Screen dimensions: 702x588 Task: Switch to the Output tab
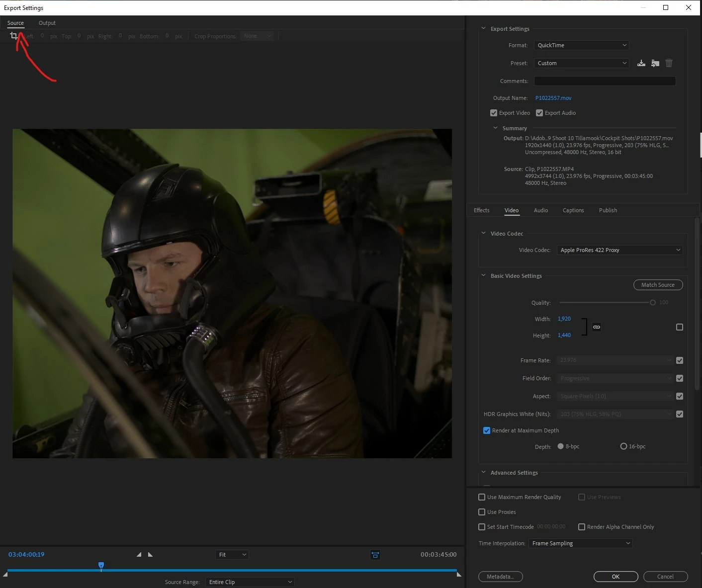(47, 23)
